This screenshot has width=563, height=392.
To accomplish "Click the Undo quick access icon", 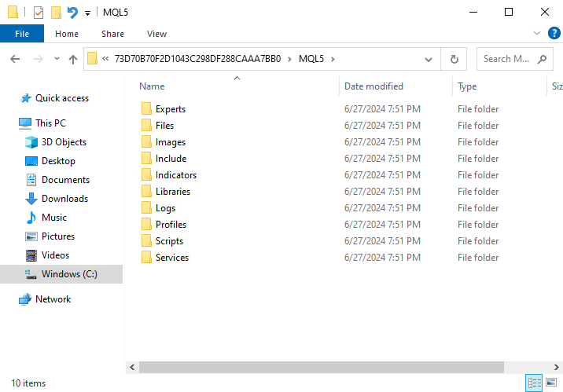I will pos(72,13).
